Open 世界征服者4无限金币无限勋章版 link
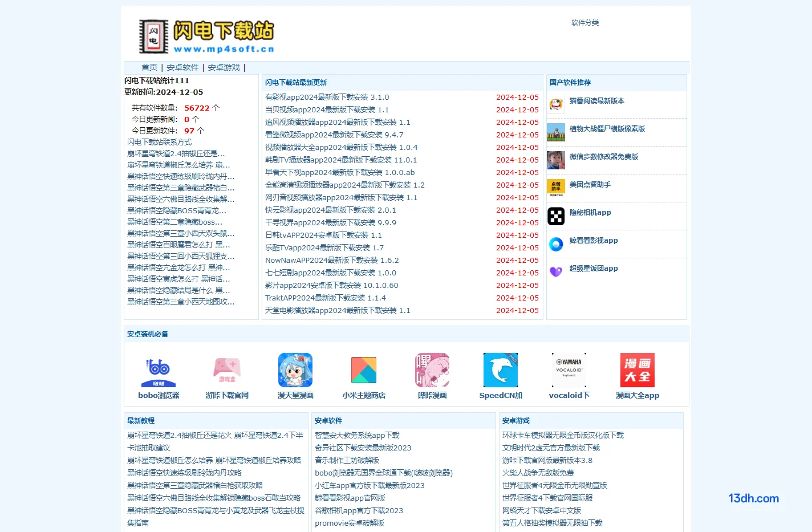Image resolution: width=812 pixels, height=532 pixels. click(x=555, y=485)
